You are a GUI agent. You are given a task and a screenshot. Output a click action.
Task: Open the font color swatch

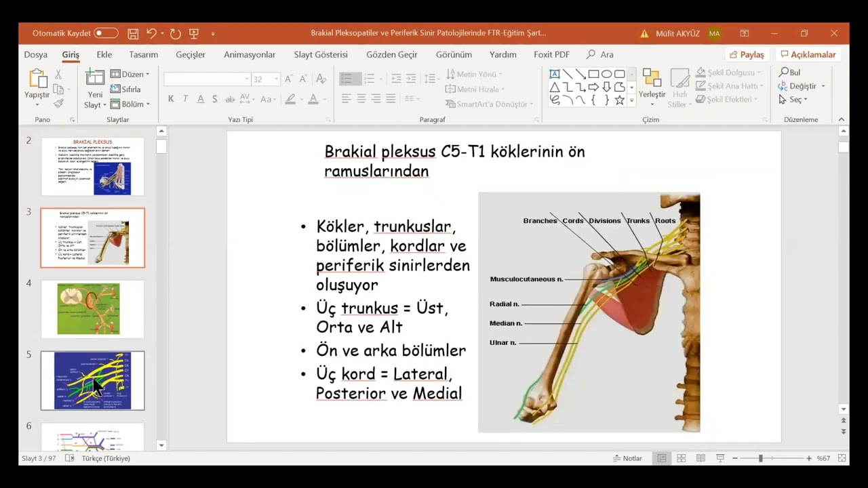[313, 99]
